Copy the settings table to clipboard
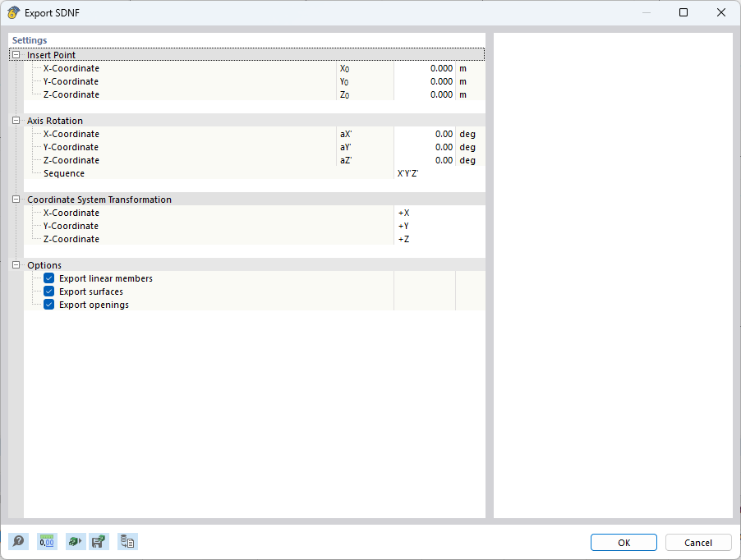 coord(127,541)
